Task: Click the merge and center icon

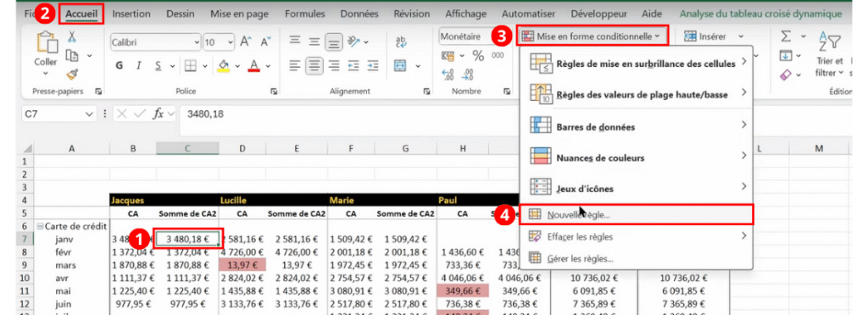Action: (x=400, y=66)
